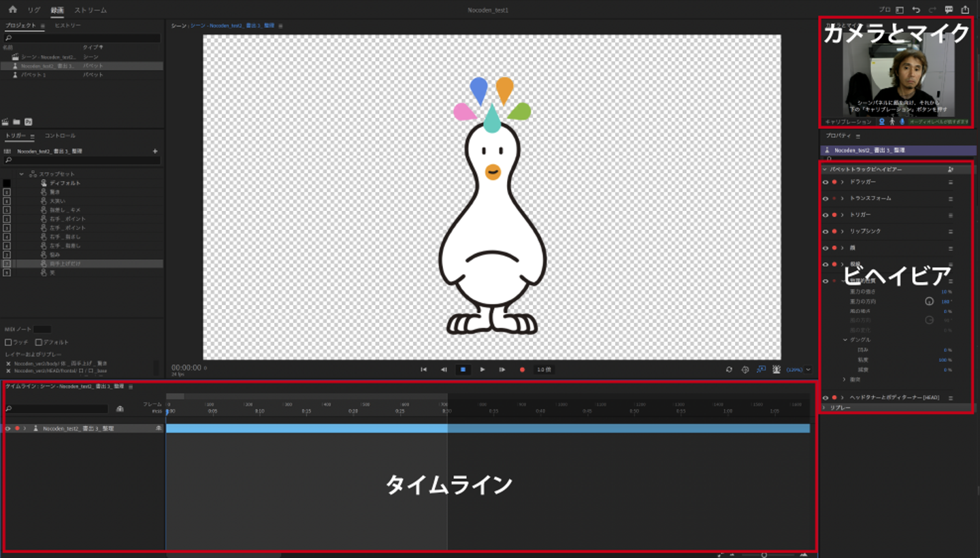Switch to the 録画 mode tab
The image size is (980, 558).
click(x=57, y=10)
